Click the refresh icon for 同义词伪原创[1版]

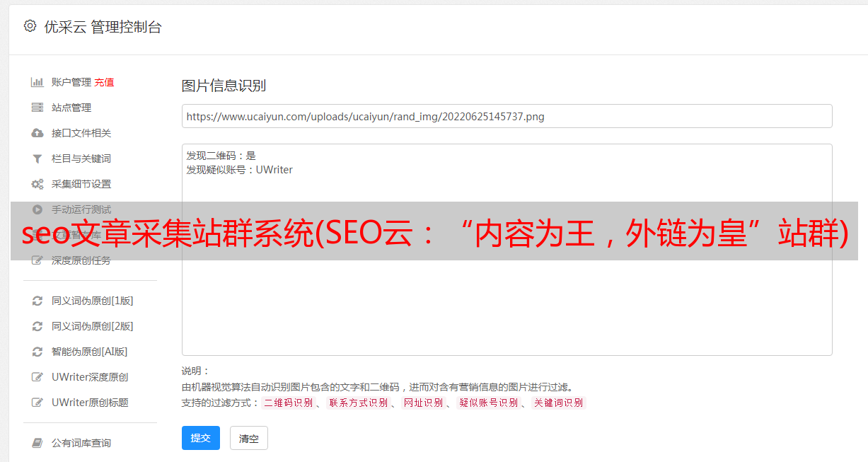click(x=37, y=301)
